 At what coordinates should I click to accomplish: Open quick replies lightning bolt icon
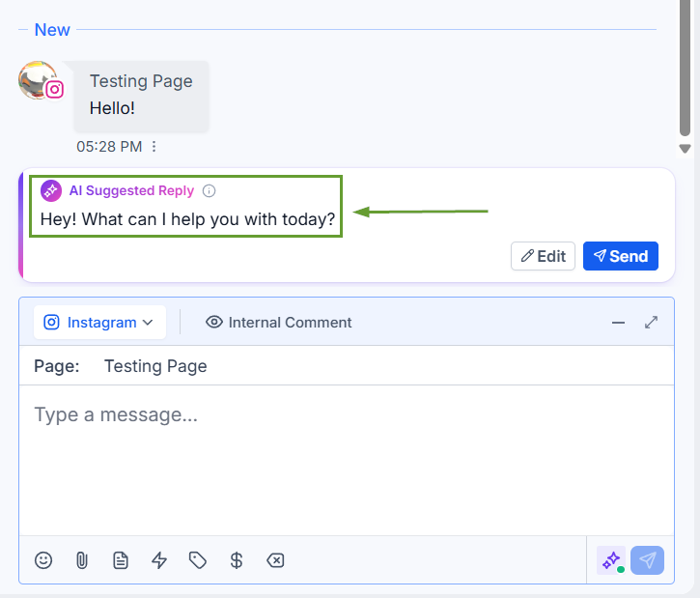pyautogui.click(x=159, y=560)
